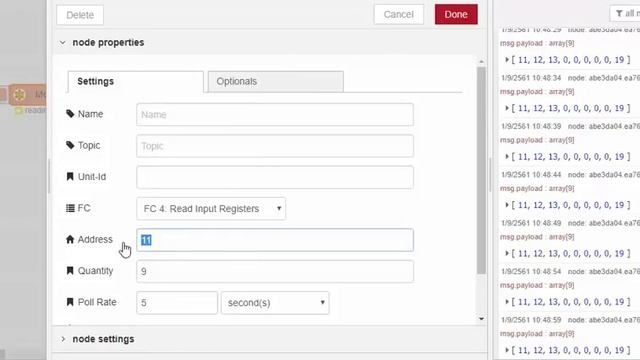
Task: Click the properties panel scrollbar thumb
Action: point(481,171)
